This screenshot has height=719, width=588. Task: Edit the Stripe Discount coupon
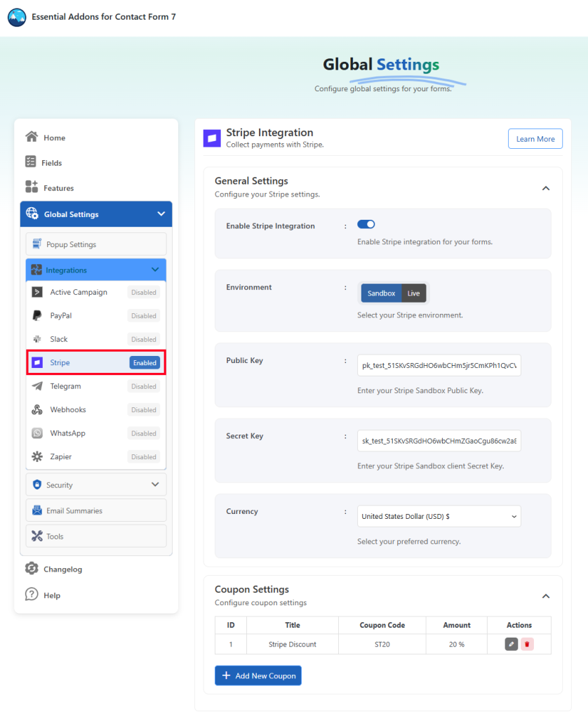point(512,645)
